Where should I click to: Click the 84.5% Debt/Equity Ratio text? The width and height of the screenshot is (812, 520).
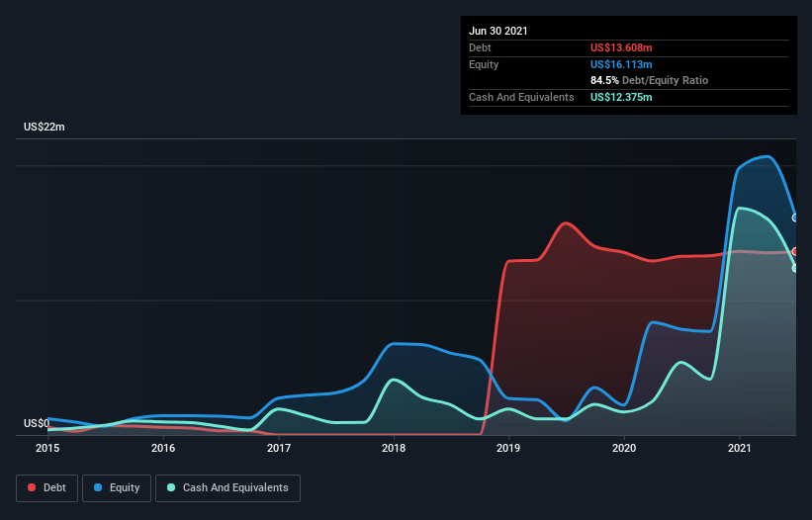coord(650,80)
